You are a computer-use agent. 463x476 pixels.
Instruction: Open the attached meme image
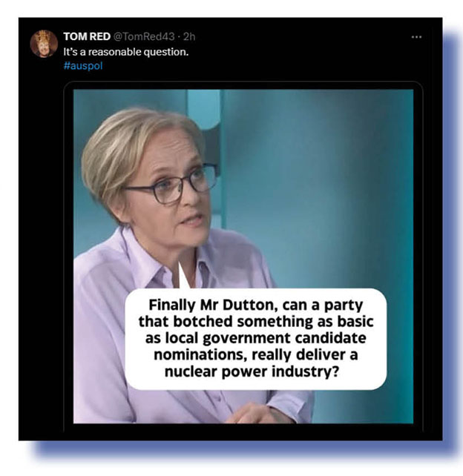coord(243,257)
